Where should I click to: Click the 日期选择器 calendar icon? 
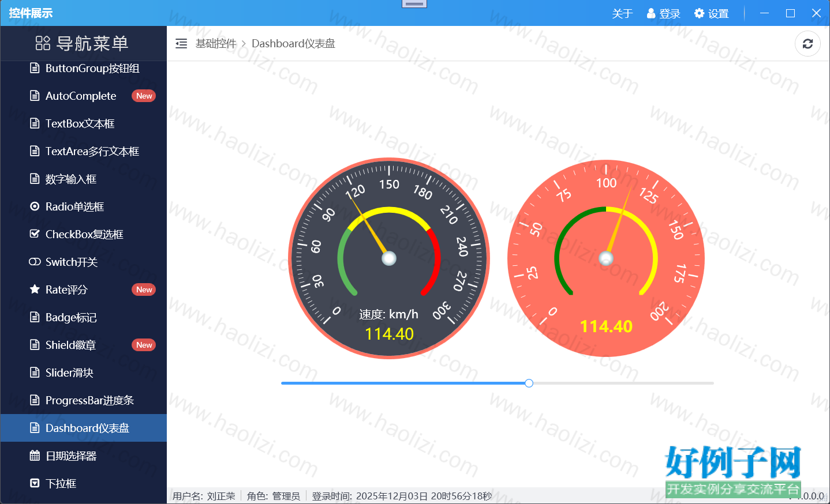(35, 456)
